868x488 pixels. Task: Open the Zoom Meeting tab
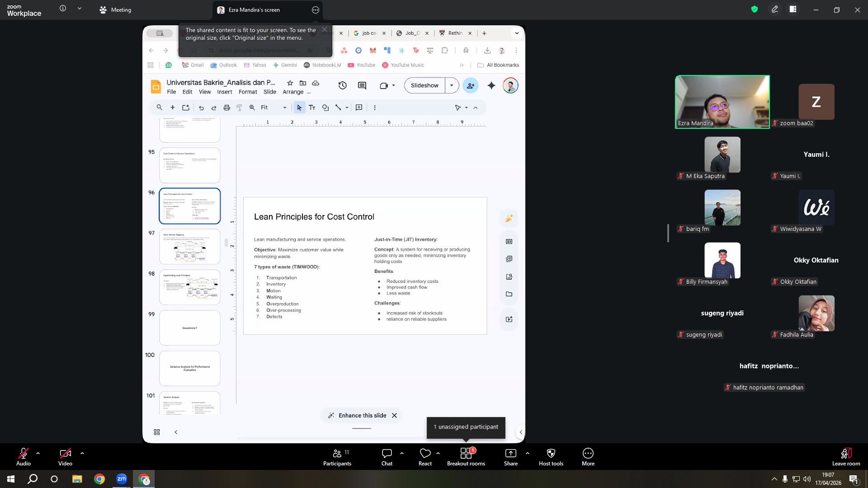116,10
